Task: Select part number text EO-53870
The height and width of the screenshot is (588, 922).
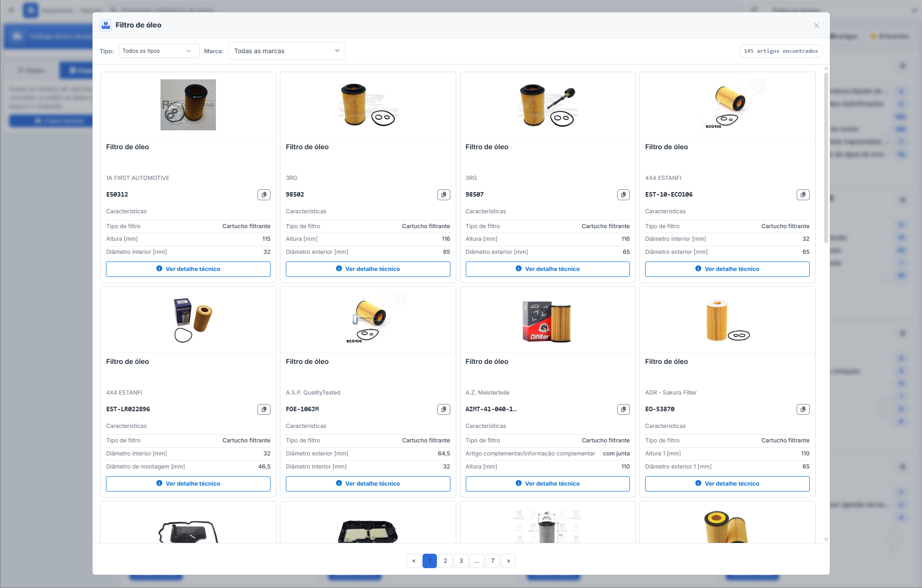Action: click(x=660, y=409)
